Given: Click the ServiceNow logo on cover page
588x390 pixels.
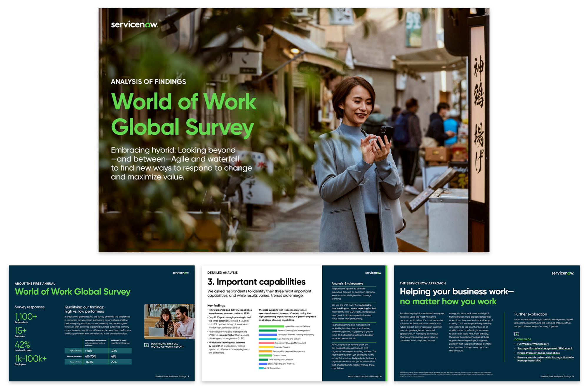Looking at the screenshot, I should point(134,25).
